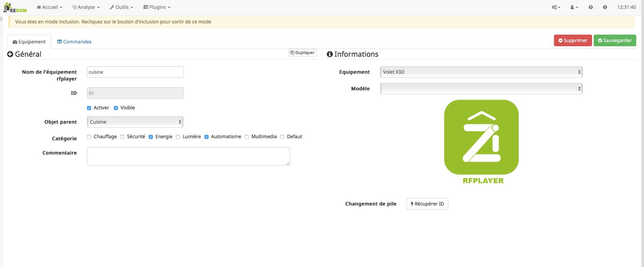Open the Outils menu
The width and height of the screenshot is (644, 267).
click(x=122, y=7)
